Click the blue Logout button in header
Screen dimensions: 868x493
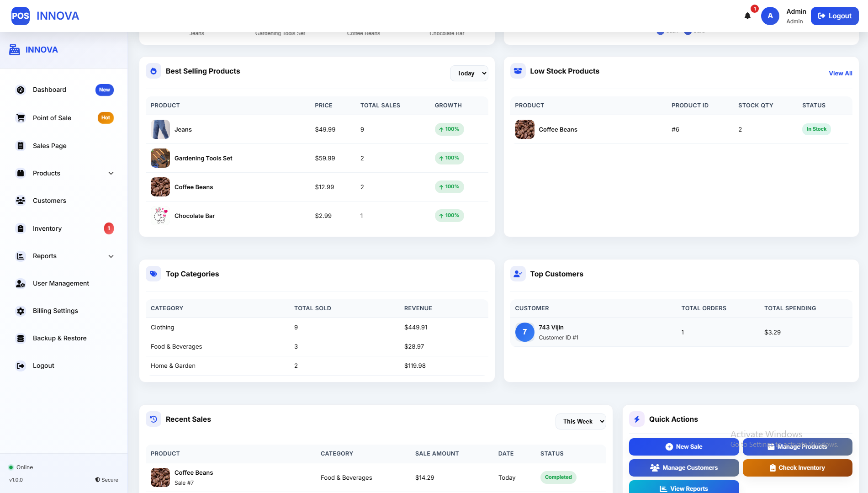834,16
